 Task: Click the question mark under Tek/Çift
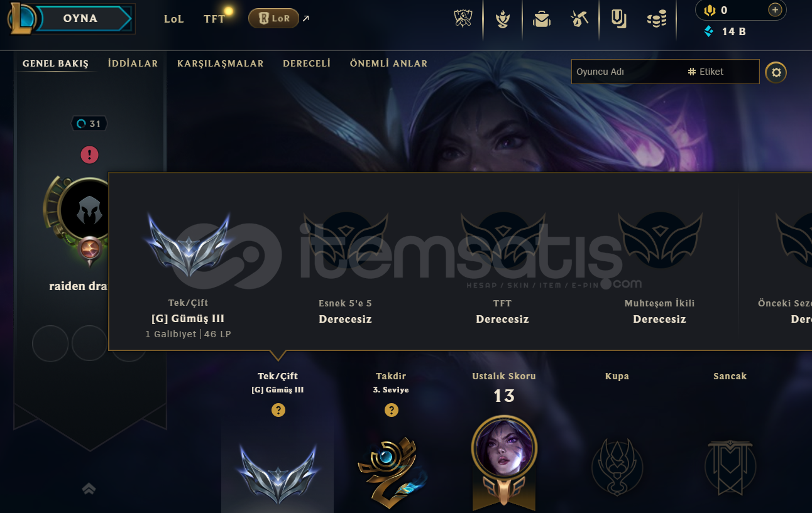[x=278, y=410]
